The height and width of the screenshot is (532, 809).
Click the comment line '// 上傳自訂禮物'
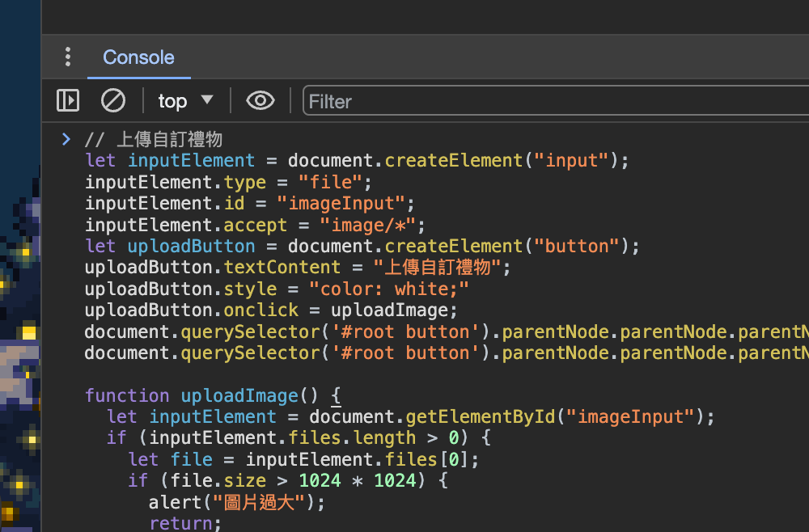click(154, 139)
